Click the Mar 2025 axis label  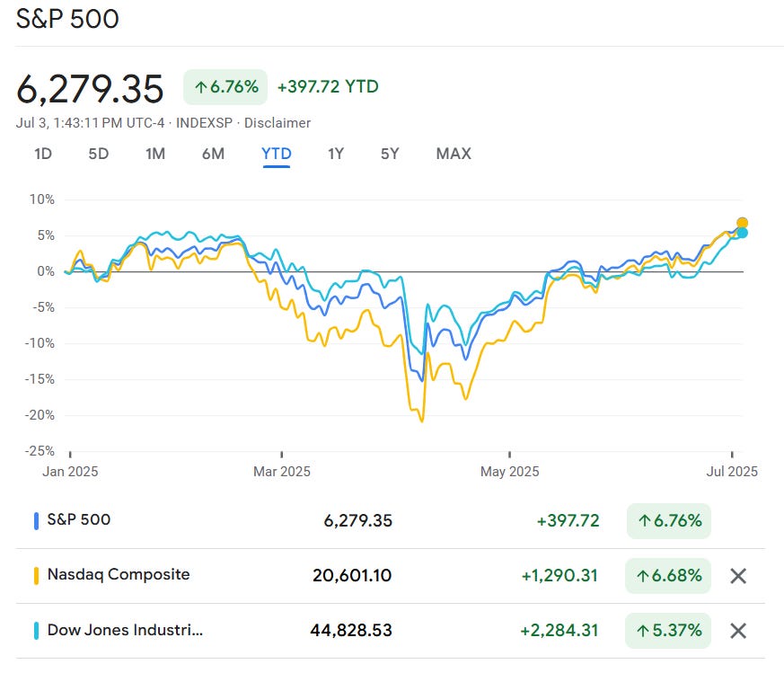(282, 472)
